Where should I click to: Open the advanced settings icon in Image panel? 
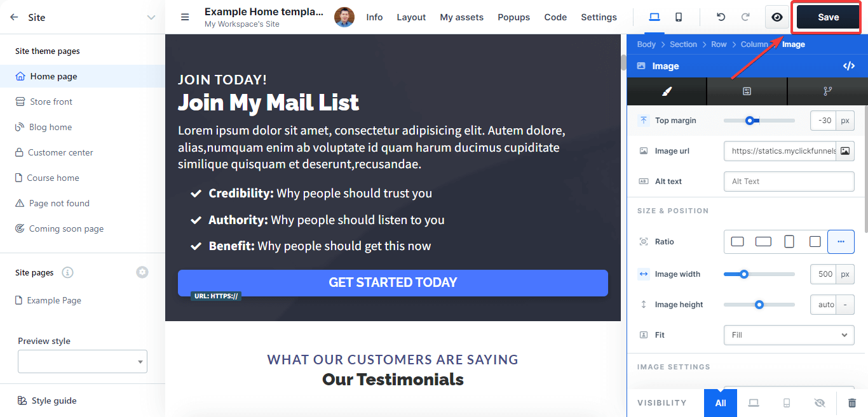pos(747,91)
